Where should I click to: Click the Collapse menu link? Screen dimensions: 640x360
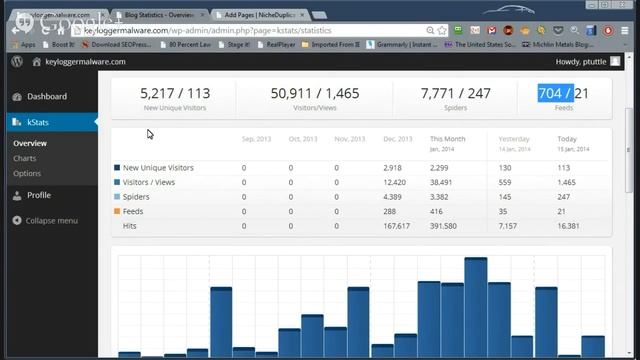pyautogui.click(x=51, y=221)
